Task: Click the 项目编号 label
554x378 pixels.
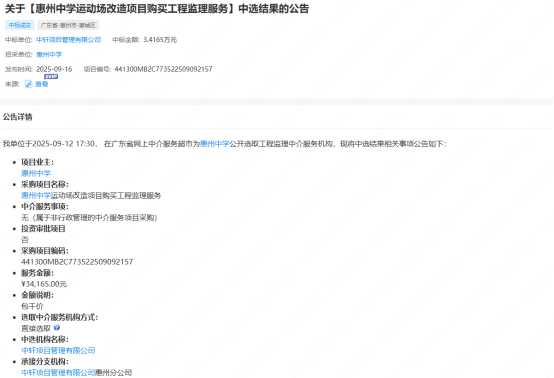Action: 97,69
